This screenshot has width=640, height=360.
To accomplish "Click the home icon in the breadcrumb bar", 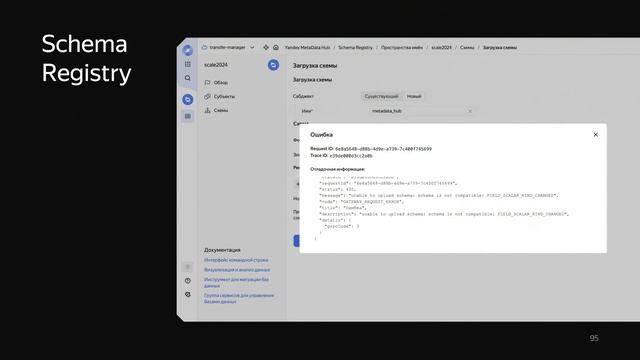I will [x=276, y=47].
